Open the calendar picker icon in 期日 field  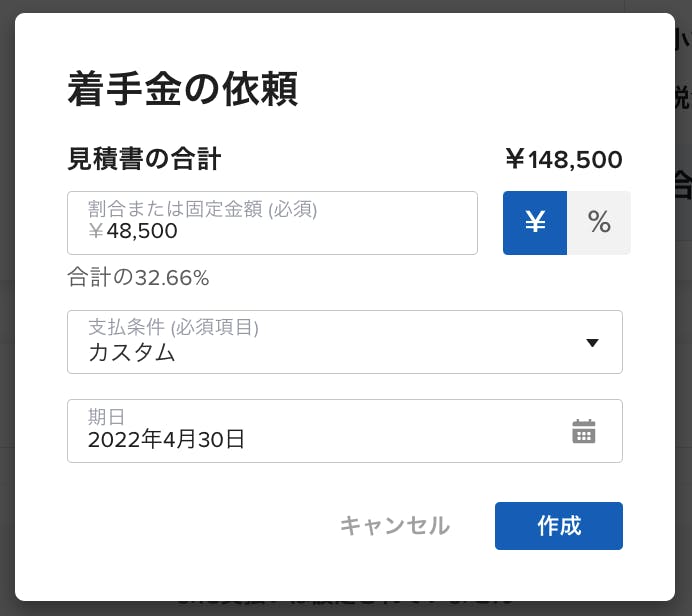point(583,431)
